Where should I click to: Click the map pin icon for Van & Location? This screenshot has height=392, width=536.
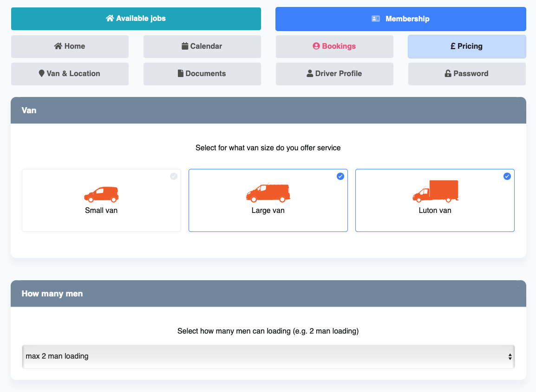[42, 73]
